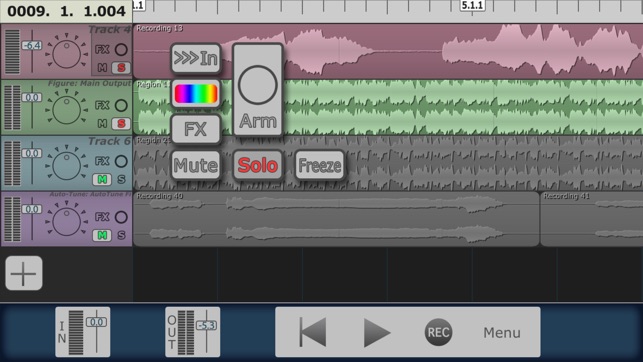Screen dimensions: 643x362
Task: Open the Menu in the transport bar
Action: point(502,332)
